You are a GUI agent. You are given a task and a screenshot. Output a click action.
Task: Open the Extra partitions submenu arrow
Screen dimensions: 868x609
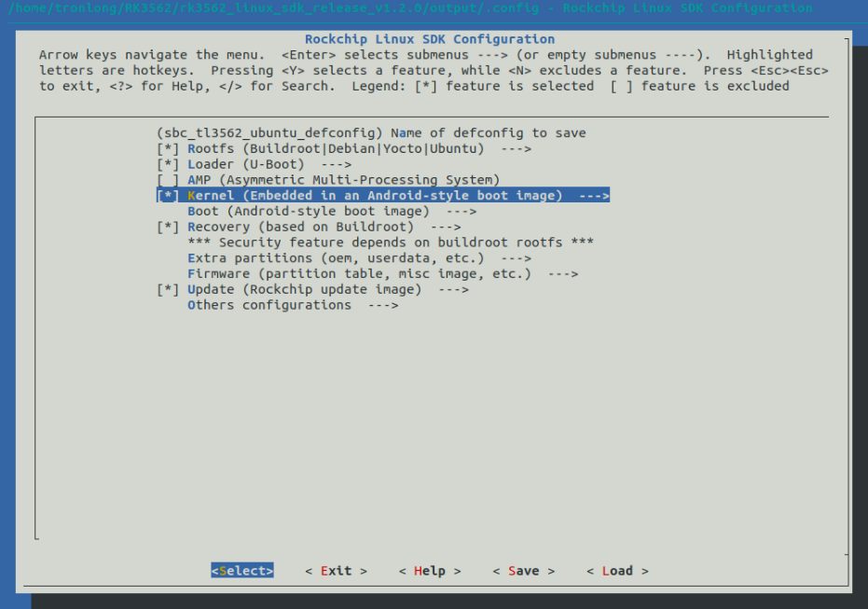[x=516, y=258]
